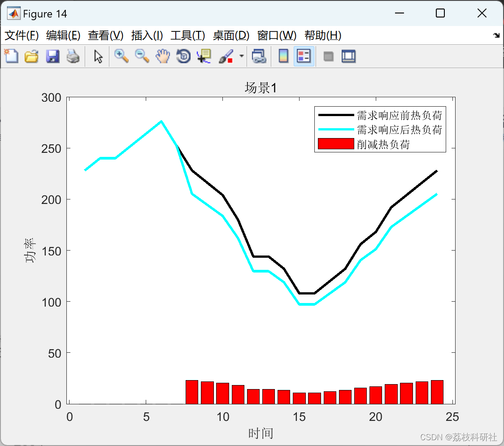This screenshot has height=446, width=504.
Task: Activate the Rotate 3D tool
Action: pyautogui.click(x=183, y=56)
